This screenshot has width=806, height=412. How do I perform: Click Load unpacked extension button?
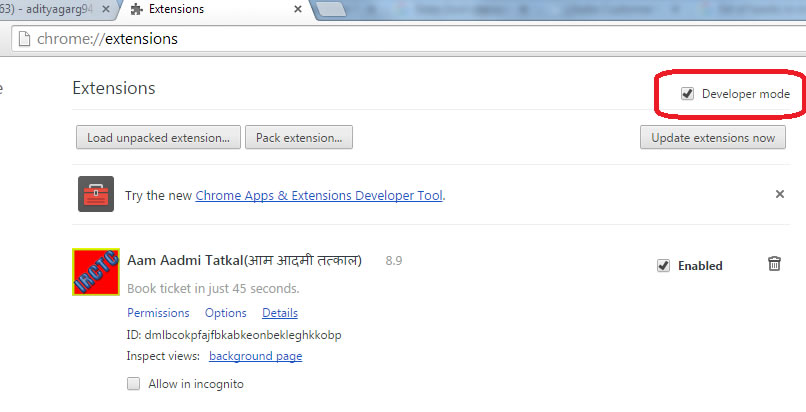[x=158, y=137]
